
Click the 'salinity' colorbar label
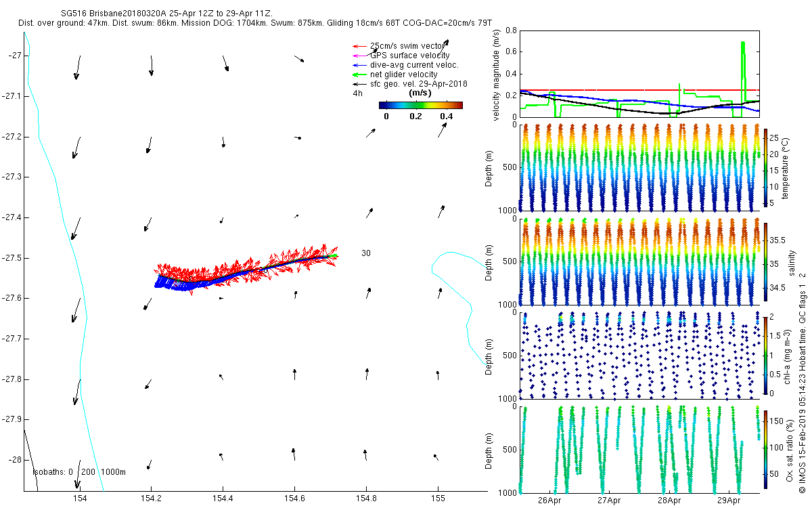coord(792,263)
